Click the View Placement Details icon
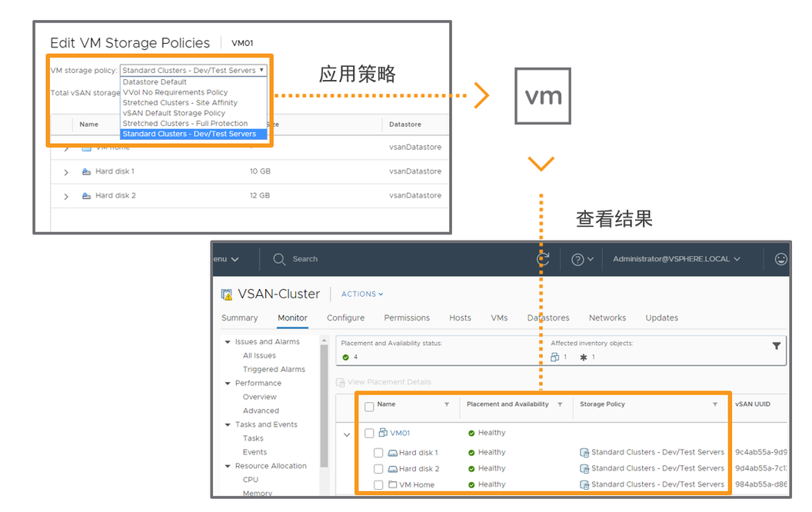The image size is (812, 512). (x=340, y=383)
